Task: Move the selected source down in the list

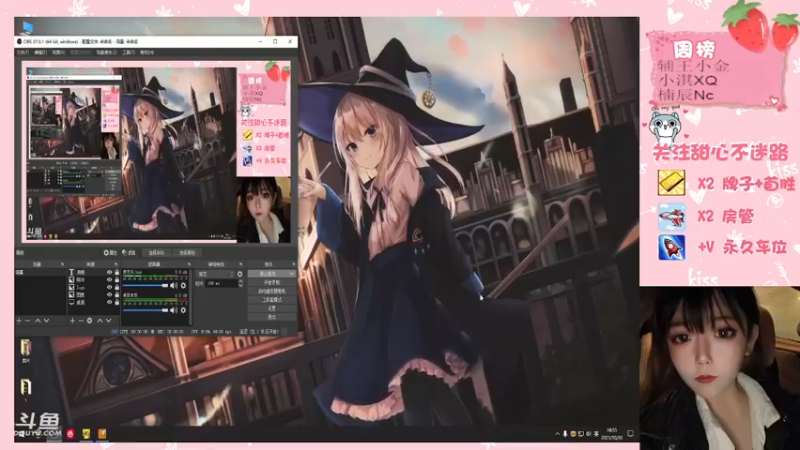Action: pos(109,320)
